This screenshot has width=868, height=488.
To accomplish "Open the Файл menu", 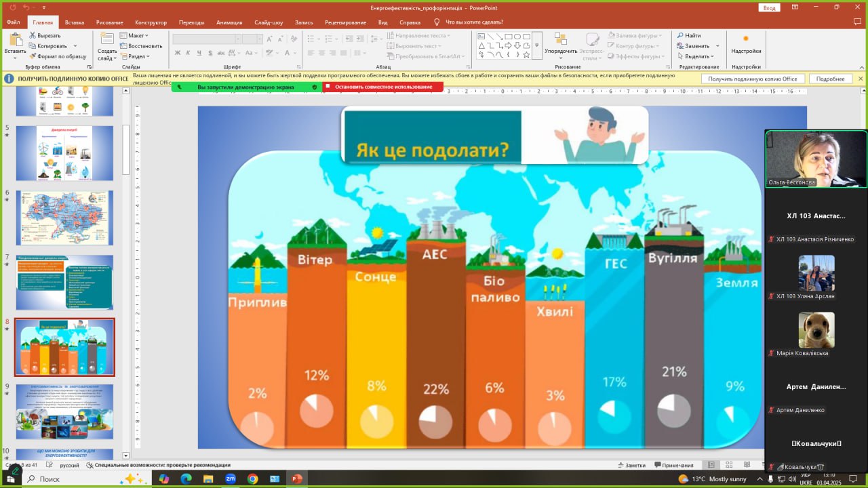I will pyautogui.click(x=13, y=22).
